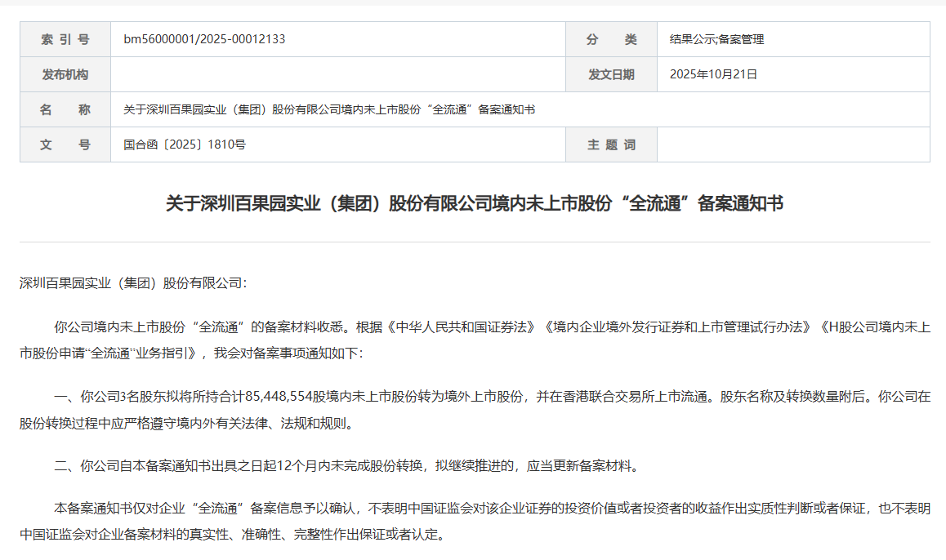Click the 《中华人民共和国证券法》 reference in the text

462,327
